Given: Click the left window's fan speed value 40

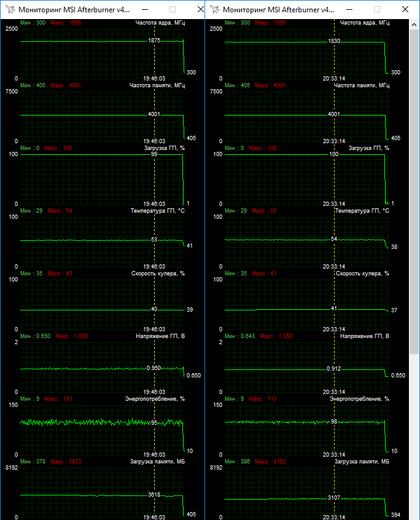Looking at the screenshot, I should (x=154, y=309).
